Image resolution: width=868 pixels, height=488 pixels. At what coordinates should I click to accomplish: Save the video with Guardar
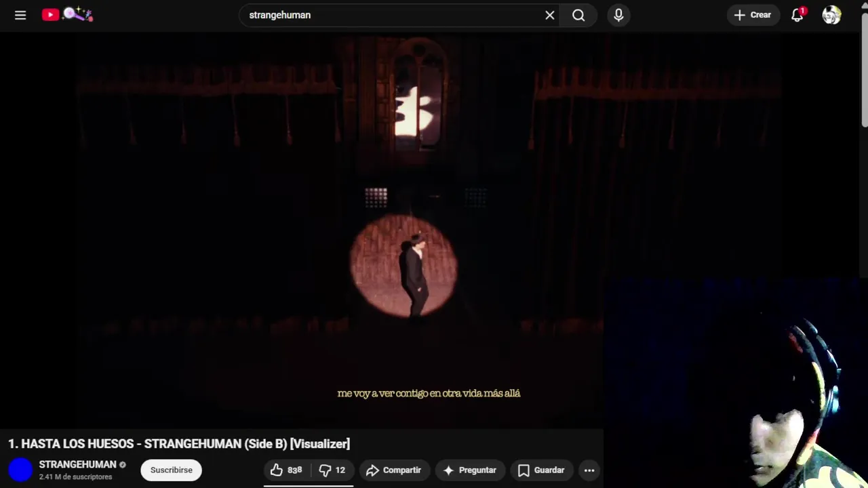541,470
